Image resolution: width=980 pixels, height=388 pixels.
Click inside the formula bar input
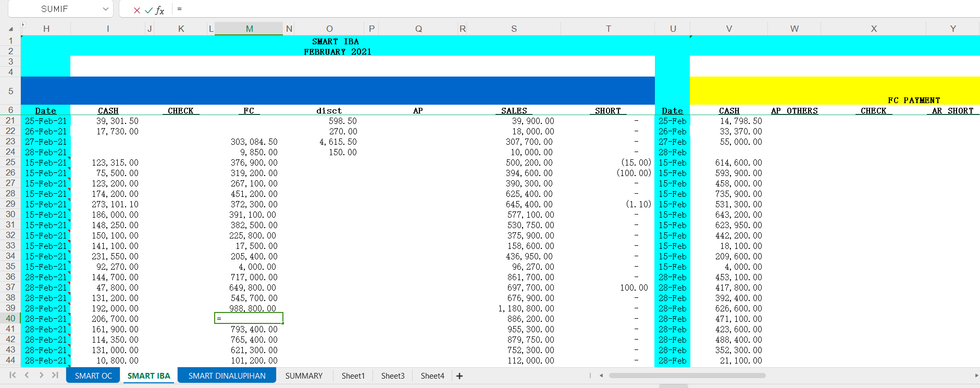521,9
